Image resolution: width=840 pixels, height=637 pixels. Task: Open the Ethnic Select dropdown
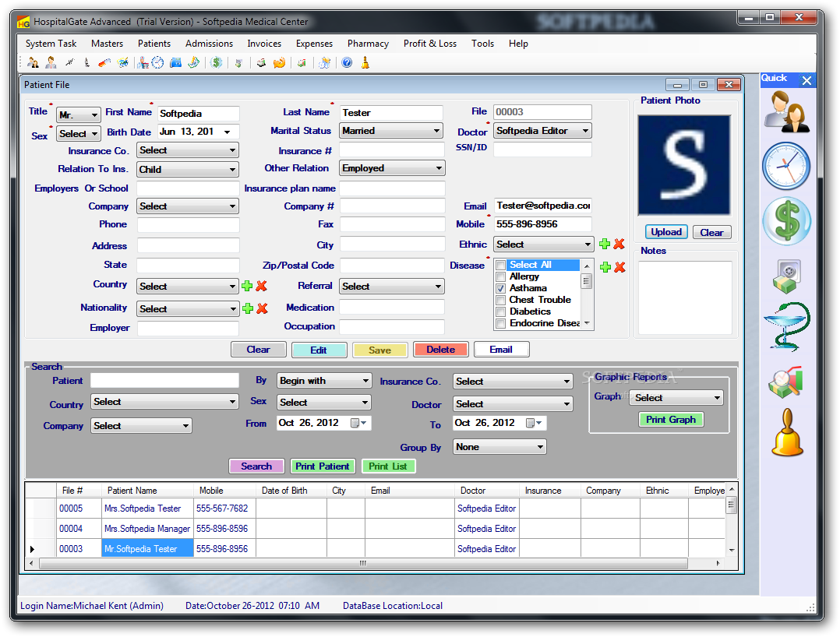coord(543,244)
